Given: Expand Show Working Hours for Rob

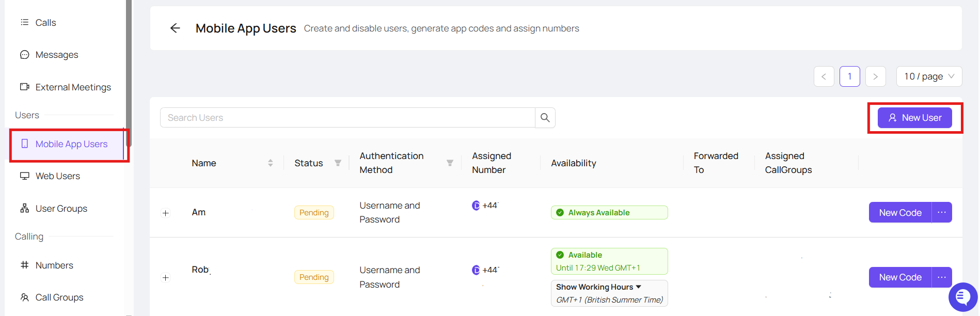Looking at the screenshot, I should click(598, 287).
